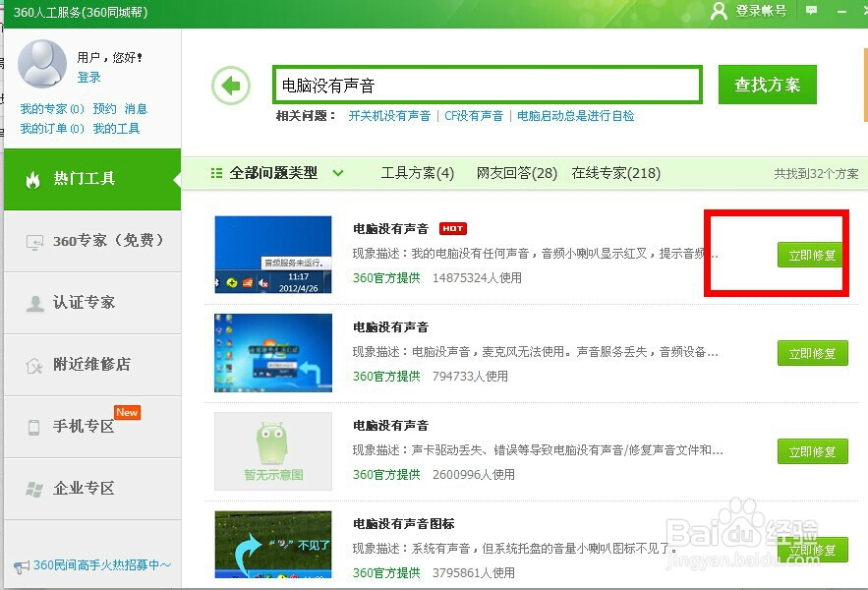Click the flame icon of 热门工具
Screen dimensions: 868x590
tap(33, 180)
